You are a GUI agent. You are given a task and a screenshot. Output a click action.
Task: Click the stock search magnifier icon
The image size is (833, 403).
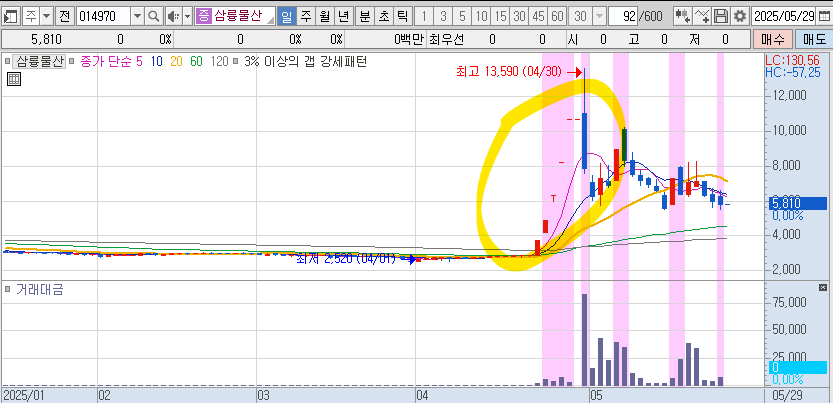pos(153,16)
